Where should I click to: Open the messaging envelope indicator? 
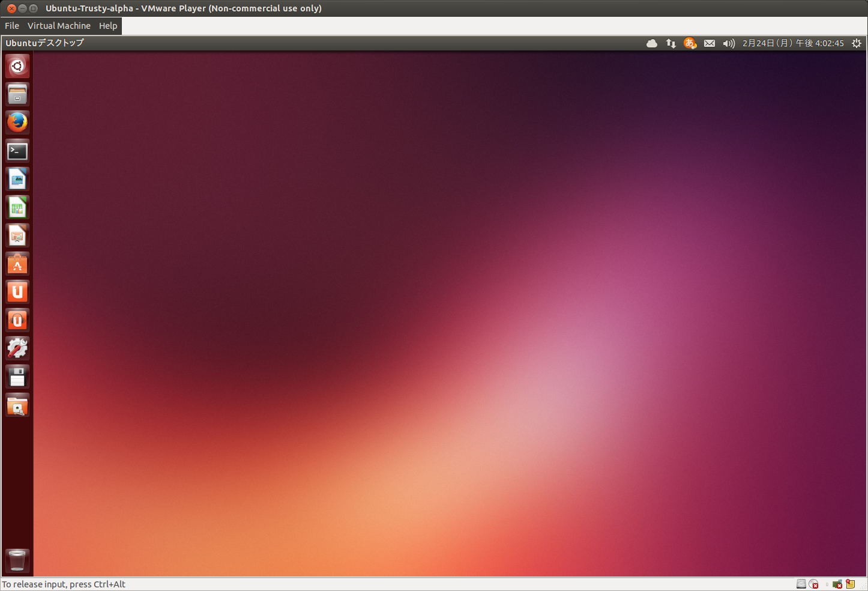[x=710, y=43]
